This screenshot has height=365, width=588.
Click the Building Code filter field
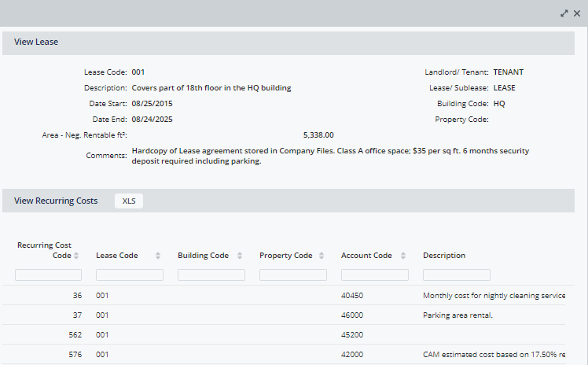[211, 275]
